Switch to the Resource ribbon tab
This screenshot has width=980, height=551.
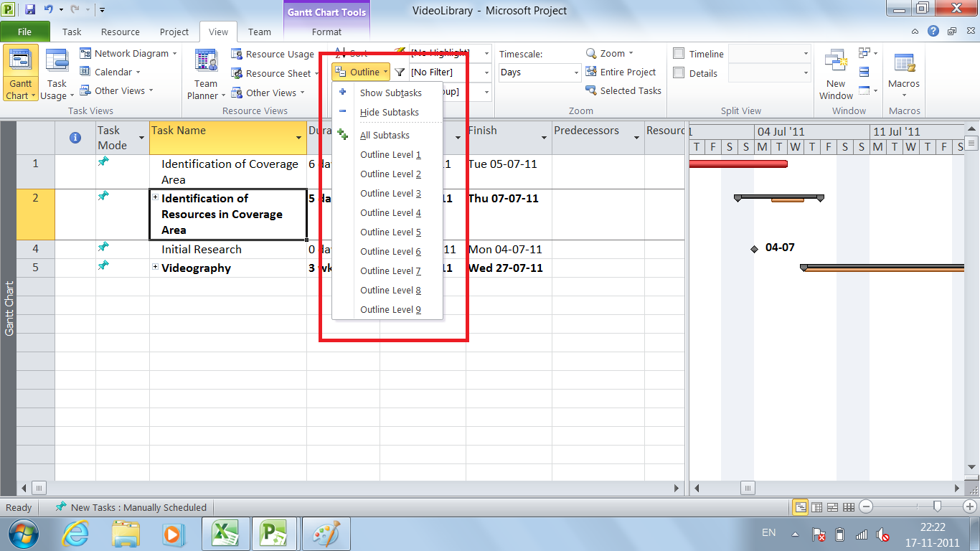[x=121, y=32]
